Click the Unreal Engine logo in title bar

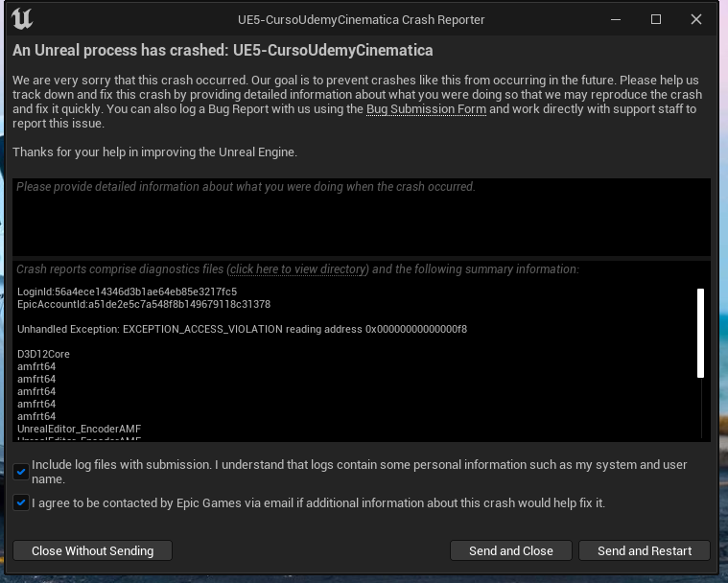[24, 19]
